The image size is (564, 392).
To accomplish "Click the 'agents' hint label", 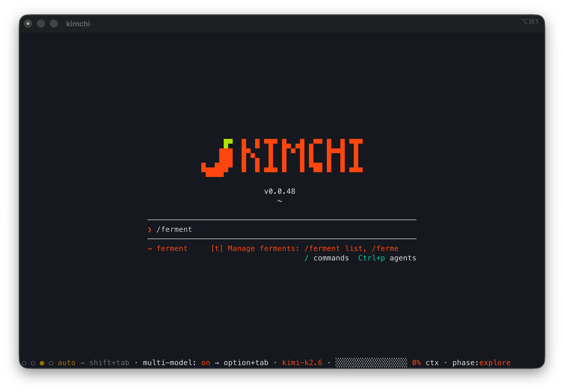I will (x=403, y=258).
